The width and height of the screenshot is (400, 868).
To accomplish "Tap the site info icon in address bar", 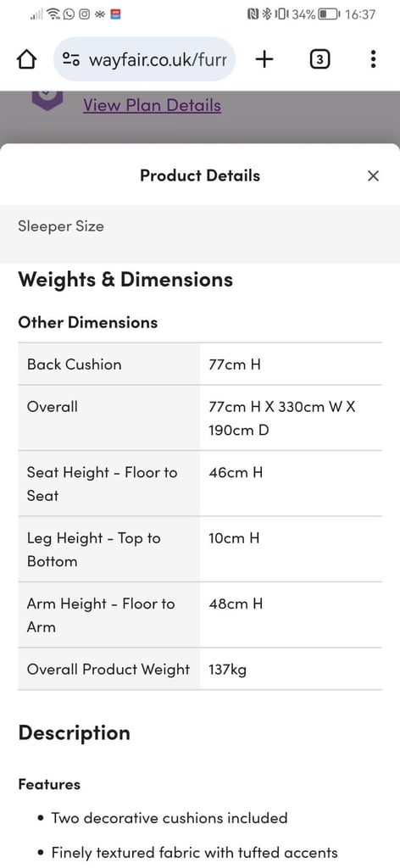I will [71, 59].
